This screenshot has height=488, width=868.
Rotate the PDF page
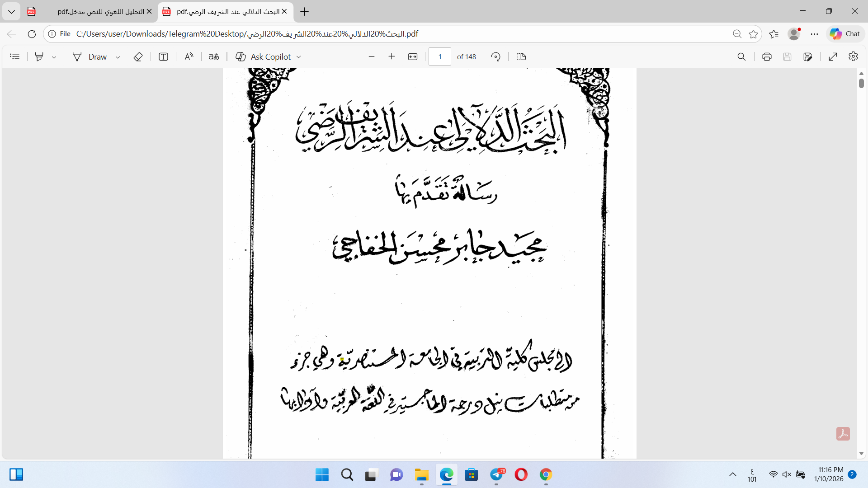coord(496,56)
